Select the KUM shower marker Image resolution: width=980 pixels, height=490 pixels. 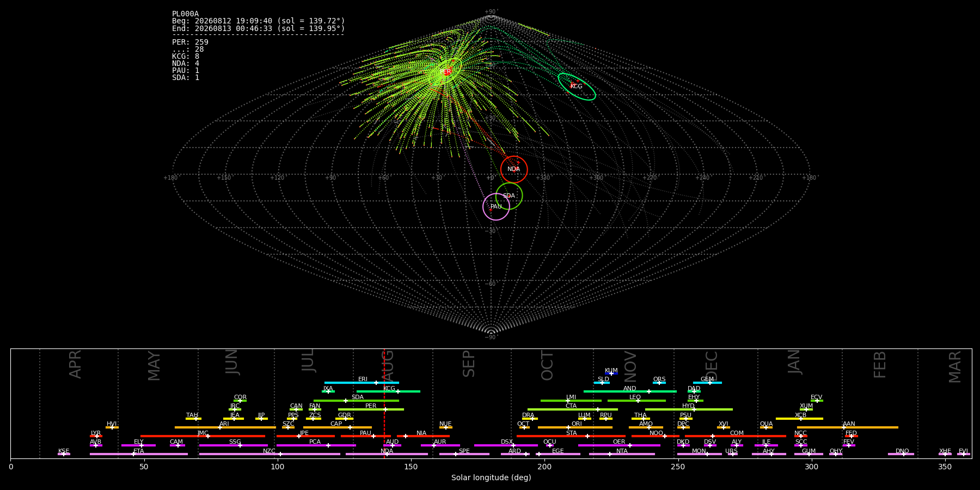tap(611, 373)
